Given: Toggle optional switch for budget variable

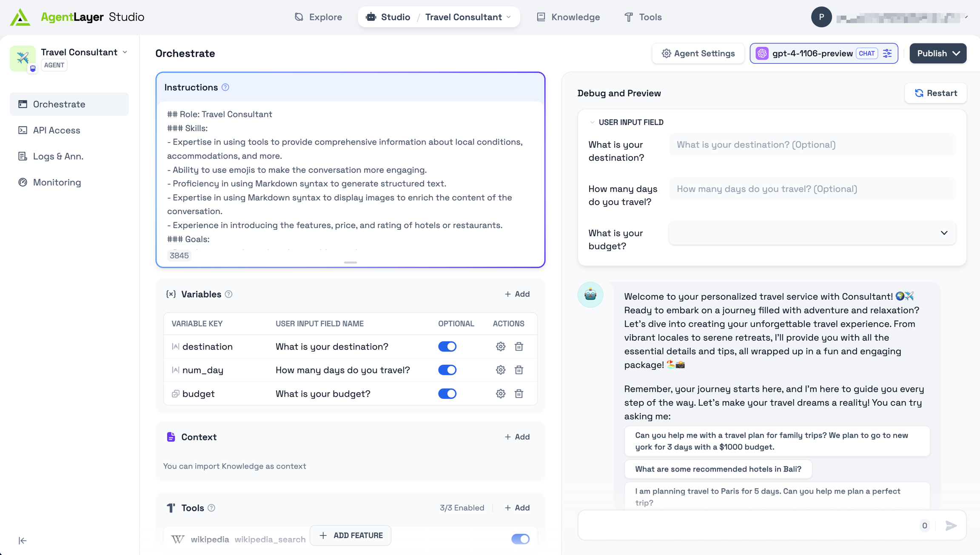Looking at the screenshot, I should click(447, 394).
